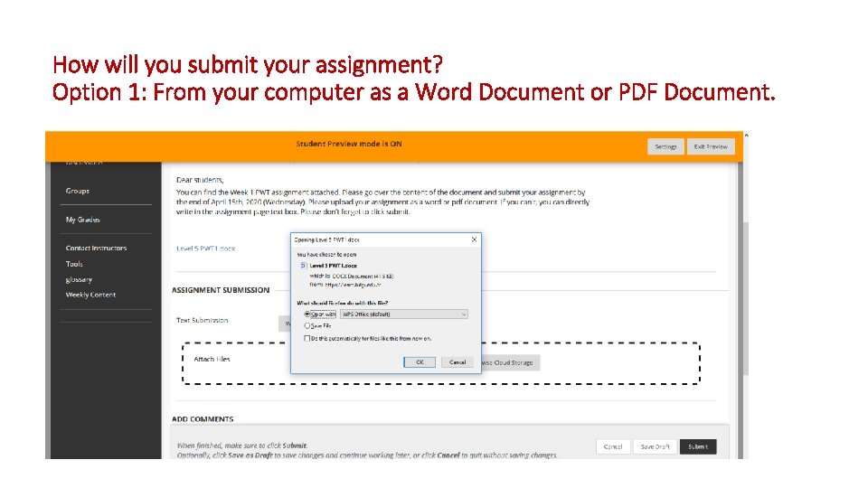Viewport: 868px width, 488px height.
Task: Select the Open with radio button
Action: tap(307, 314)
